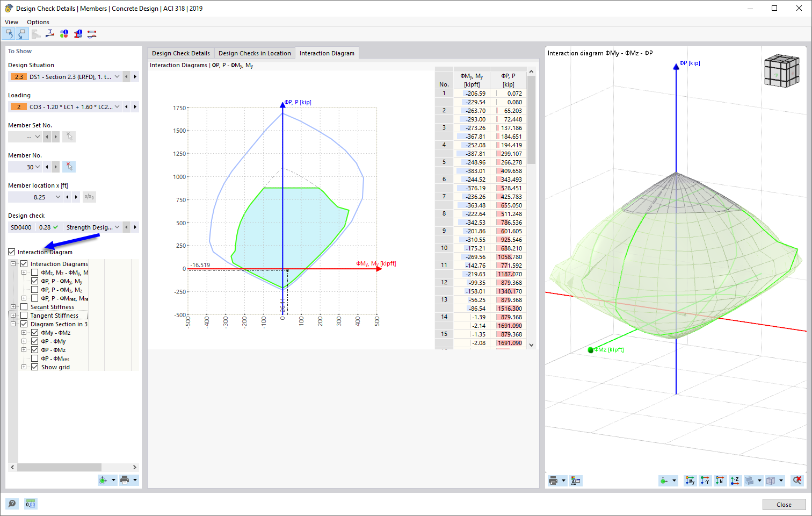Viewport: 812px width, 516px height.
Task: Toggle the top Interaction Diagram checkbox
Action: 12,252
